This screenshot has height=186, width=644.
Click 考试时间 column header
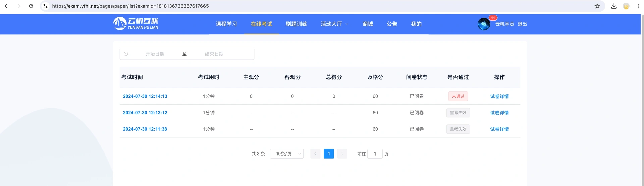(x=132, y=77)
